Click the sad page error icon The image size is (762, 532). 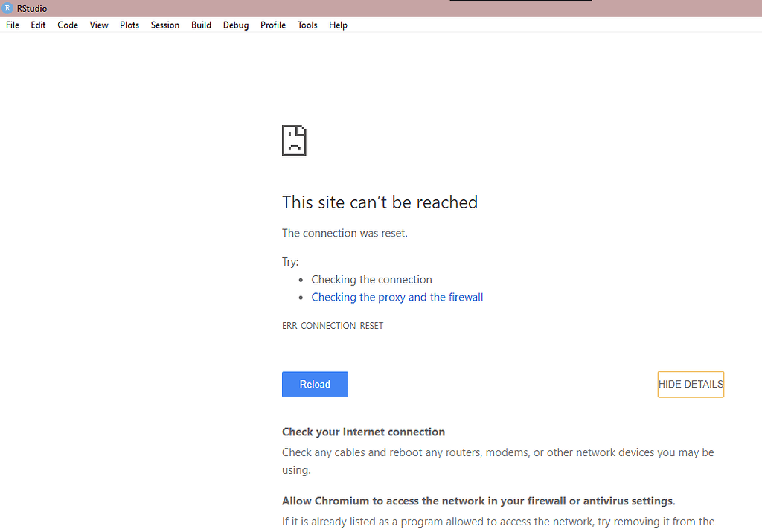point(294,140)
